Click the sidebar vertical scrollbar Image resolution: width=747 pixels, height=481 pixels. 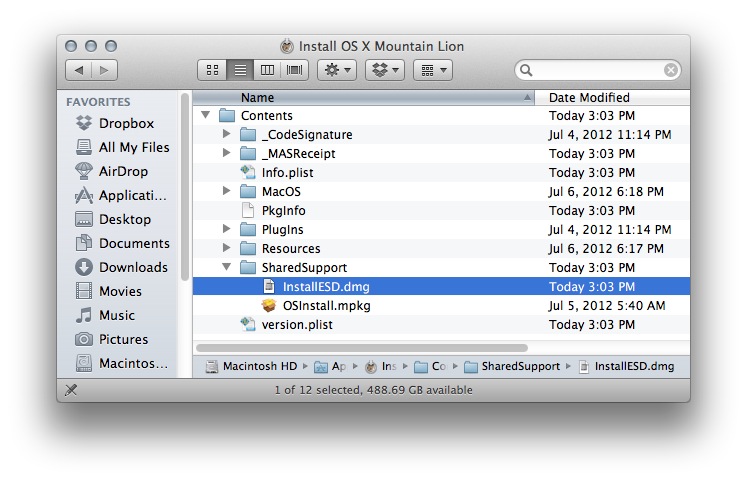coord(185,187)
